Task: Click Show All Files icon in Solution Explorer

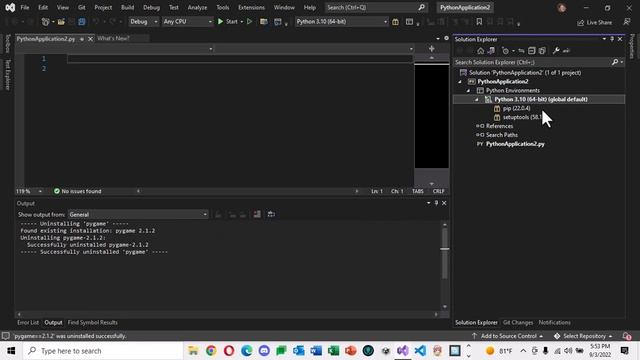Action: click(x=542, y=51)
